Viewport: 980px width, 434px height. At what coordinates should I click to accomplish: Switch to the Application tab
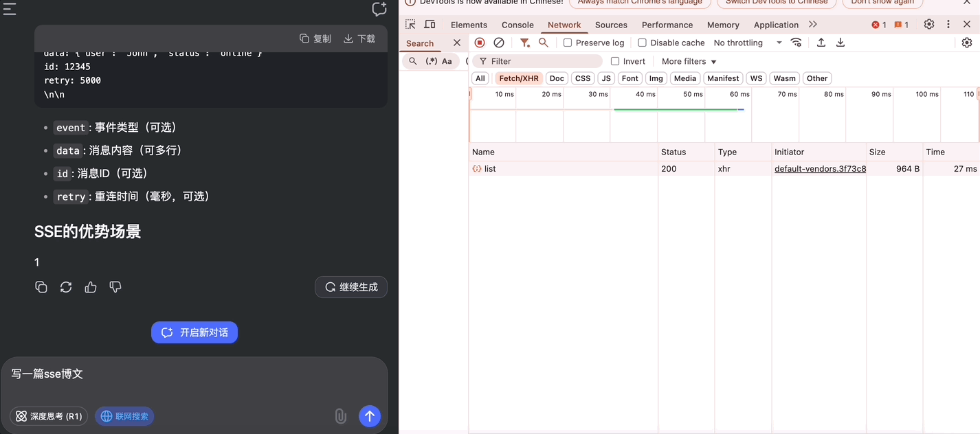pos(776,25)
